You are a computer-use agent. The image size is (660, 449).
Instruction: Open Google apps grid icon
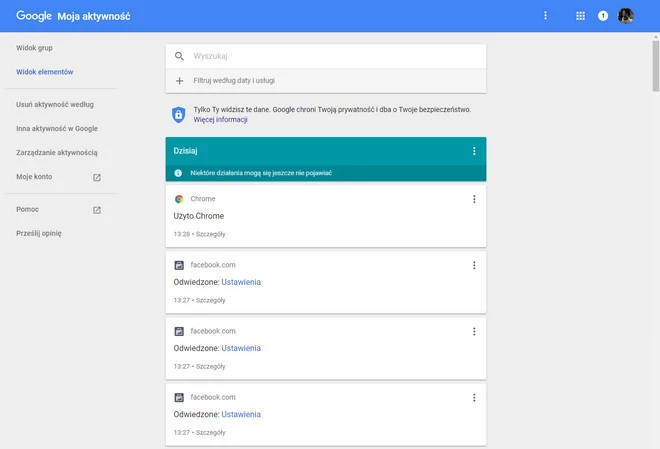[580, 16]
